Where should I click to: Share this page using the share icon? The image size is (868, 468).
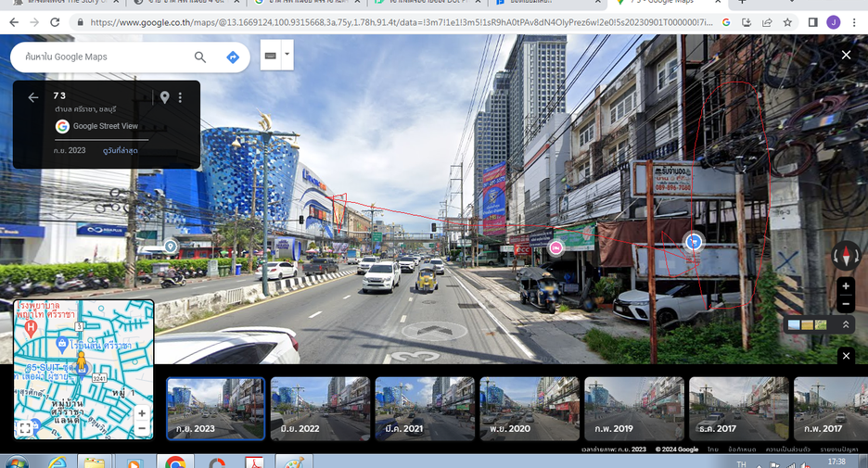click(x=767, y=22)
